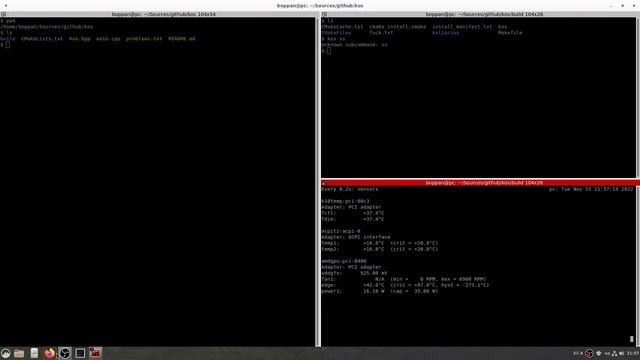Screen dimensions: 640x360
Task: Click the 'Unknown subcommand' error line
Action: 354,44
